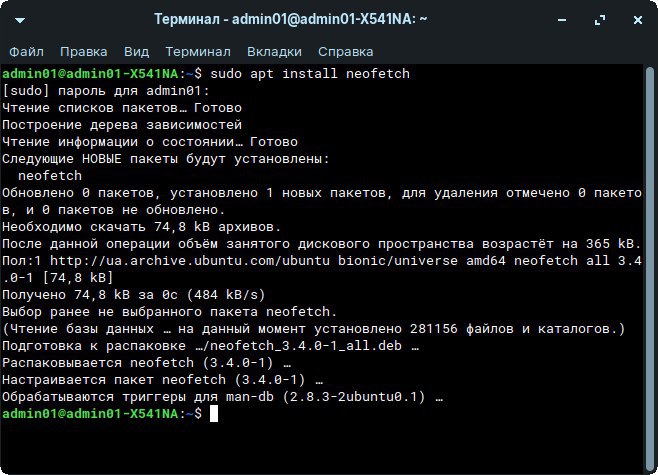658x475 pixels.
Task: Open the Вкладки menu
Action: 275,51
